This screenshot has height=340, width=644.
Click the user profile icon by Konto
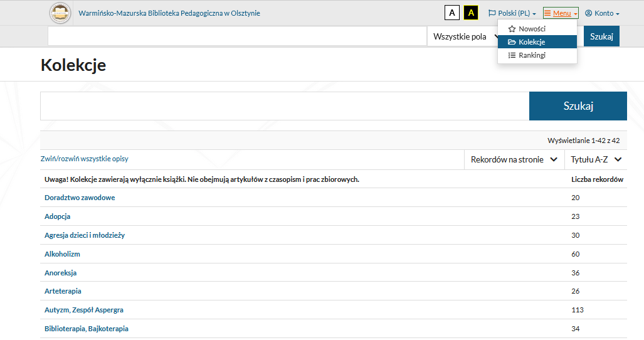[588, 13]
